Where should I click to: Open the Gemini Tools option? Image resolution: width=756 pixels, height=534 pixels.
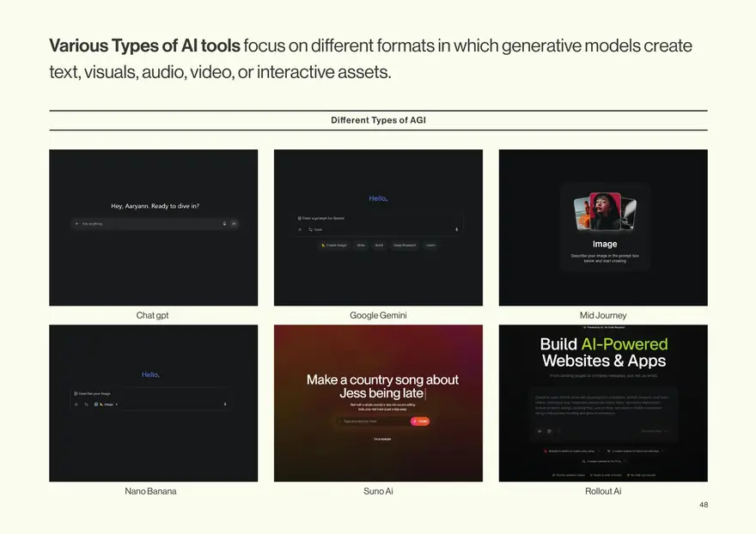315,229
